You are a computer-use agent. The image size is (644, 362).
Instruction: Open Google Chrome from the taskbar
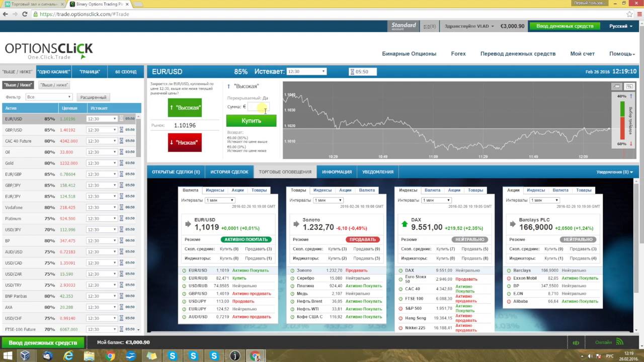tap(111, 356)
